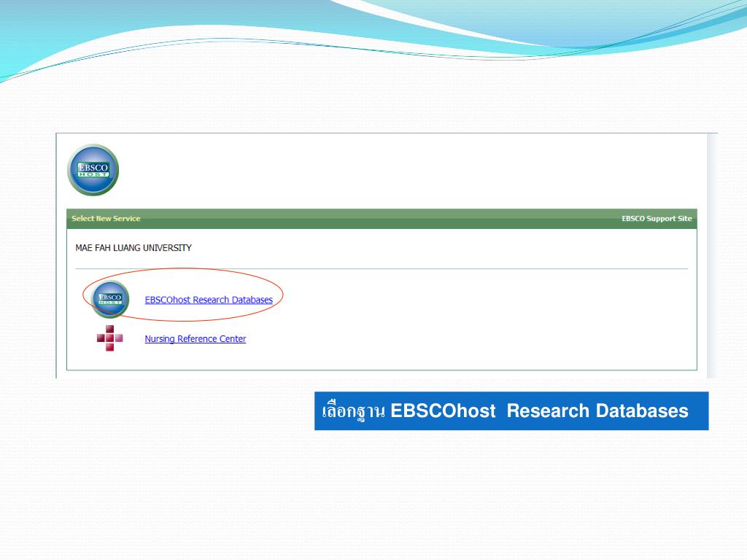Screen dimensions: 747x560
Task: Open the EBSCOhost Research Databases link
Action: [x=209, y=300]
